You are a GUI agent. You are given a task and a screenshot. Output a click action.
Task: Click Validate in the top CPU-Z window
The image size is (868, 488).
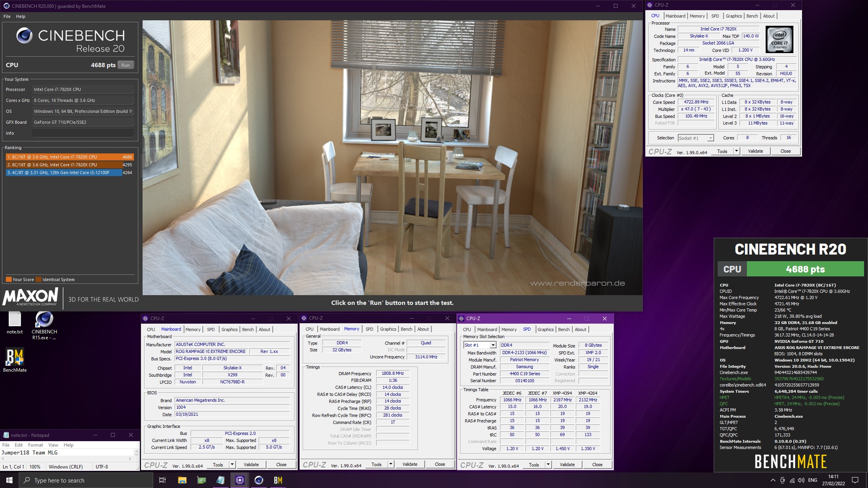point(755,151)
